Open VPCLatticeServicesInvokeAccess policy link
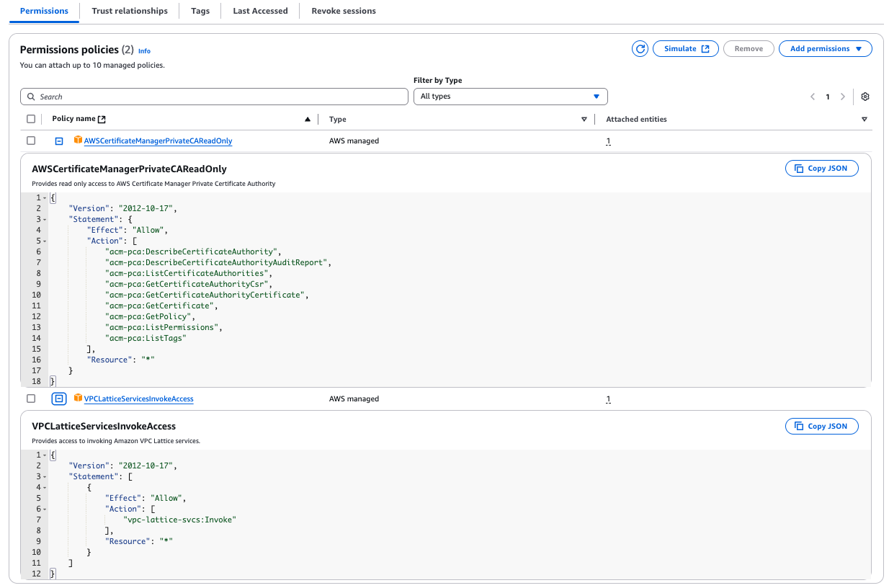Image resolution: width=889 pixels, height=588 pixels. point(138,398)
